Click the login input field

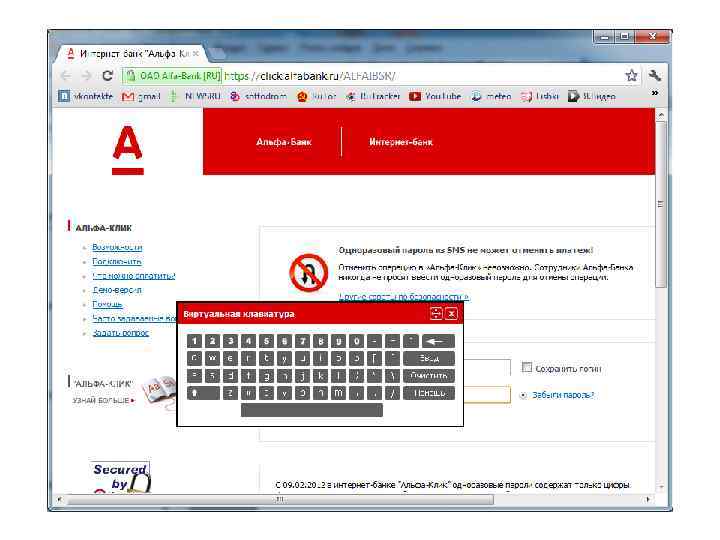[x=487, y=367]
